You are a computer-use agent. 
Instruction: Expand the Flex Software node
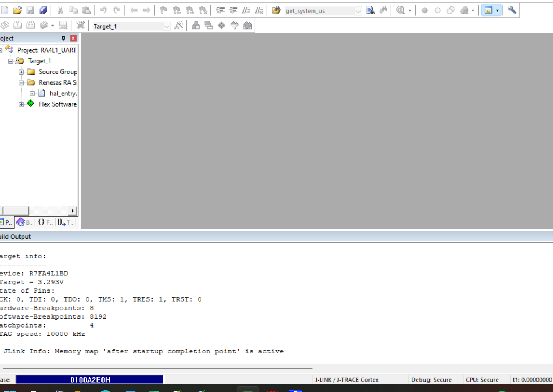tap(21, 104)
